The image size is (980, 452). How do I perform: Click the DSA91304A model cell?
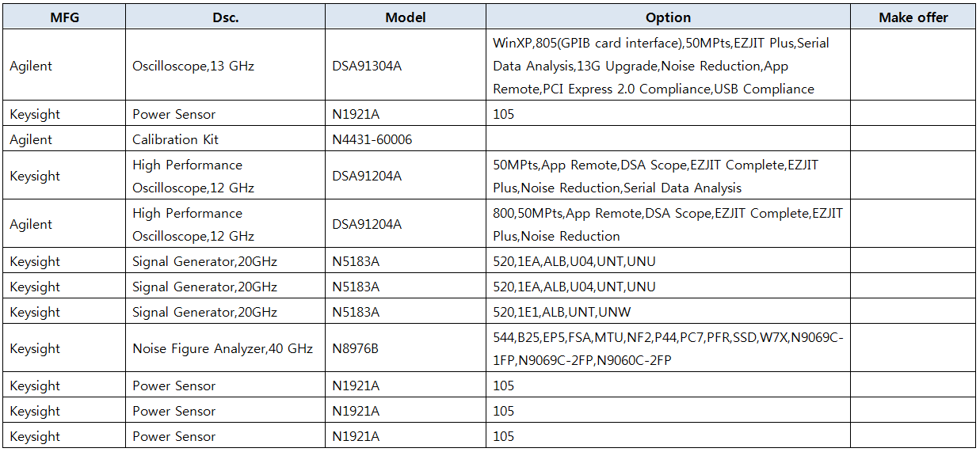pos(367,66)
